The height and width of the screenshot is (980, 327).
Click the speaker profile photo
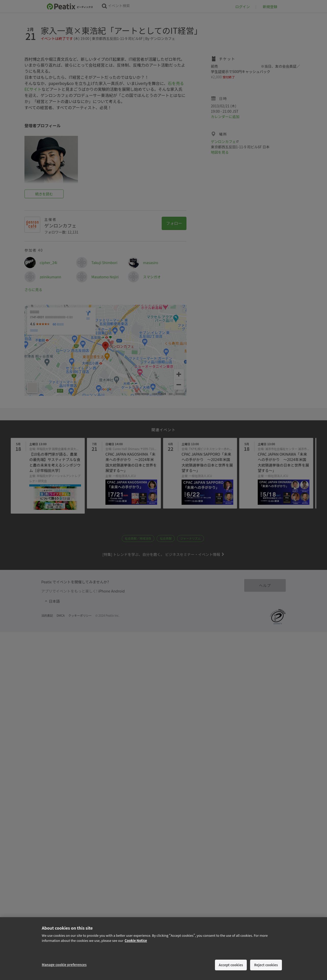51,159
